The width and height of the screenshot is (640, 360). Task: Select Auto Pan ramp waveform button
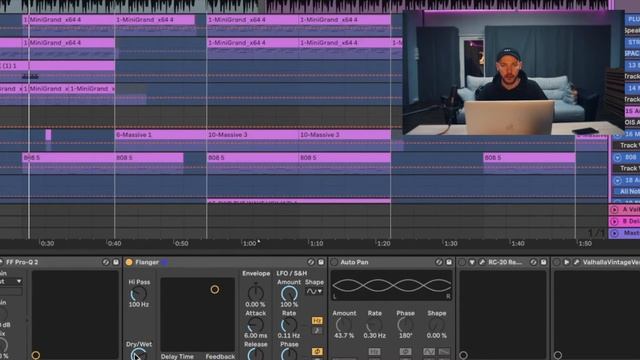click(x=444, y=351)
